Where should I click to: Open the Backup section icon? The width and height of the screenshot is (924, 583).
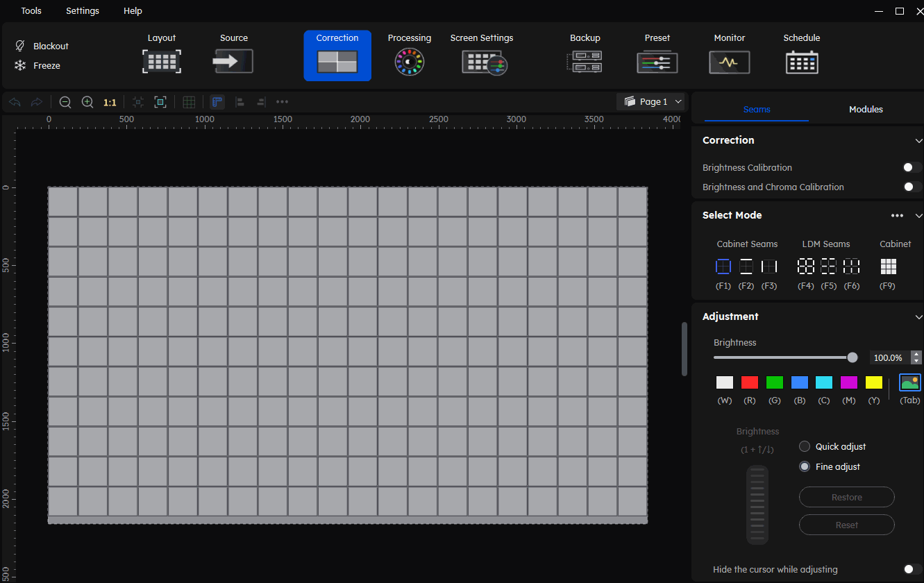coord(585,62)
